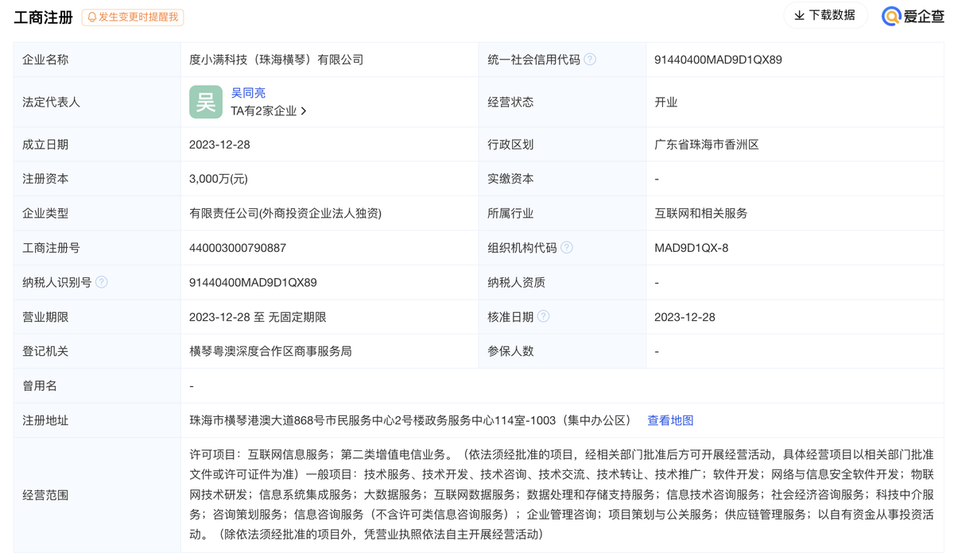954x560 pixels.
Task: Click the 发生变更时提醒我 button
Action: click(x=133, y=17)
